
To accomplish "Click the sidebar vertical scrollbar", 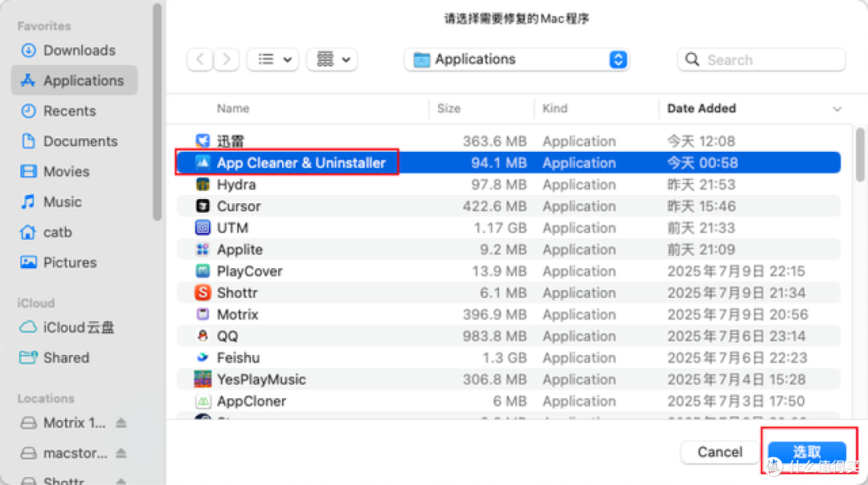I will [158, 112].
